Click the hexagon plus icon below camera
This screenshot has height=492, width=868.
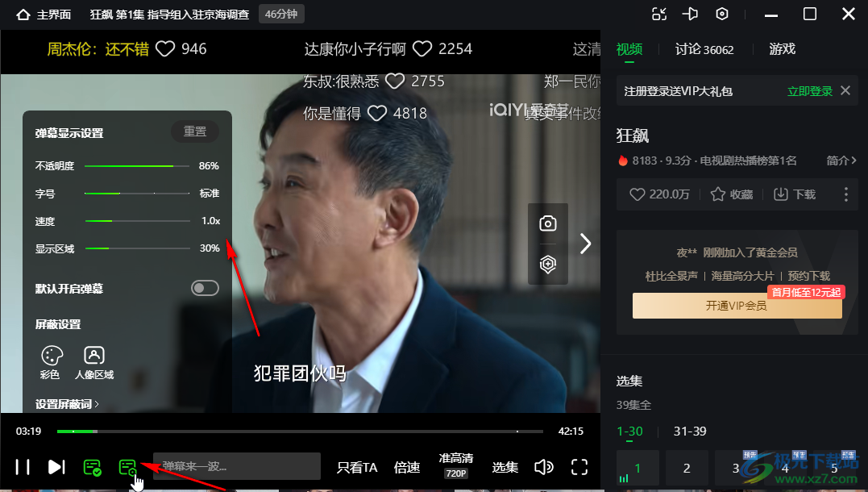[548, 265]
